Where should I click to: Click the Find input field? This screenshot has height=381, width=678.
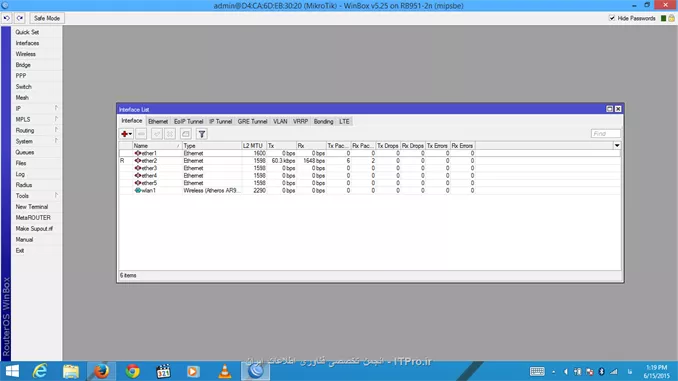pos(606,134)
